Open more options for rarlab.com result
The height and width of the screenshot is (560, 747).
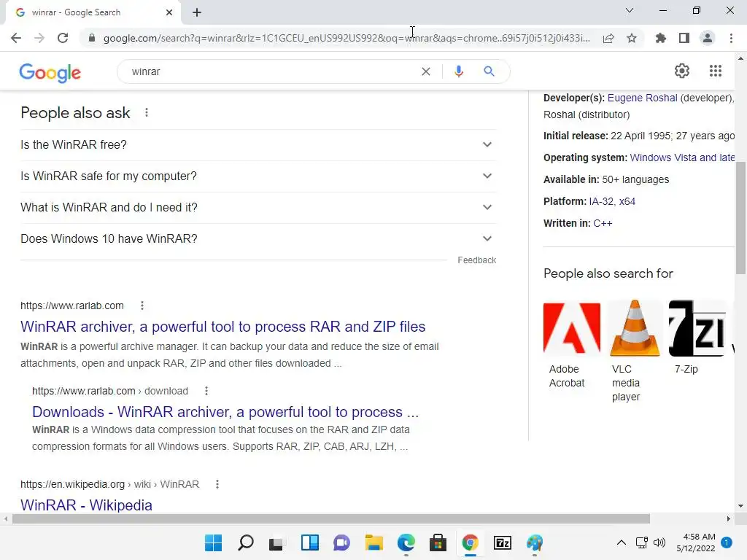(142, 306)
